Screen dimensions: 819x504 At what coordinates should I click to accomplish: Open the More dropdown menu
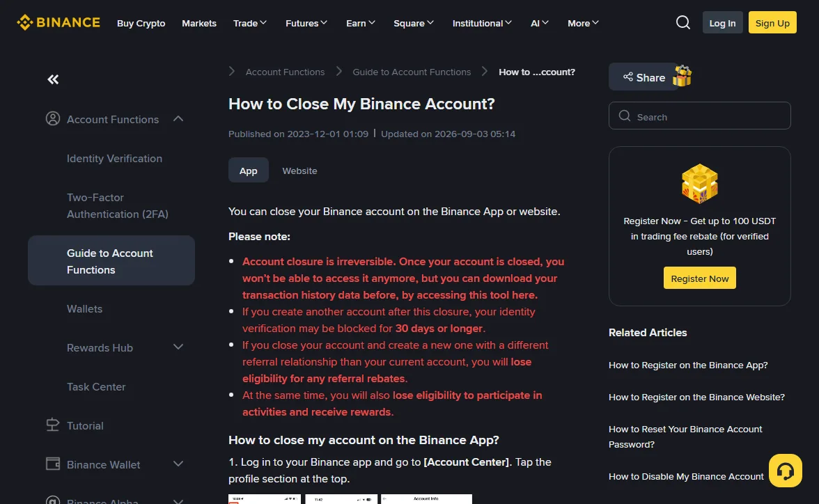click(x=583, y=23)
